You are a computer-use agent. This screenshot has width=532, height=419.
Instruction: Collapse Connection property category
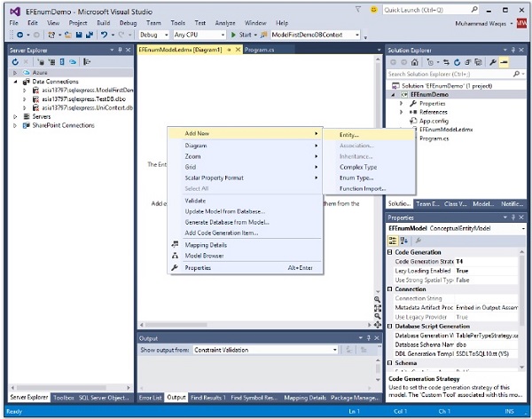pos(390,289)
